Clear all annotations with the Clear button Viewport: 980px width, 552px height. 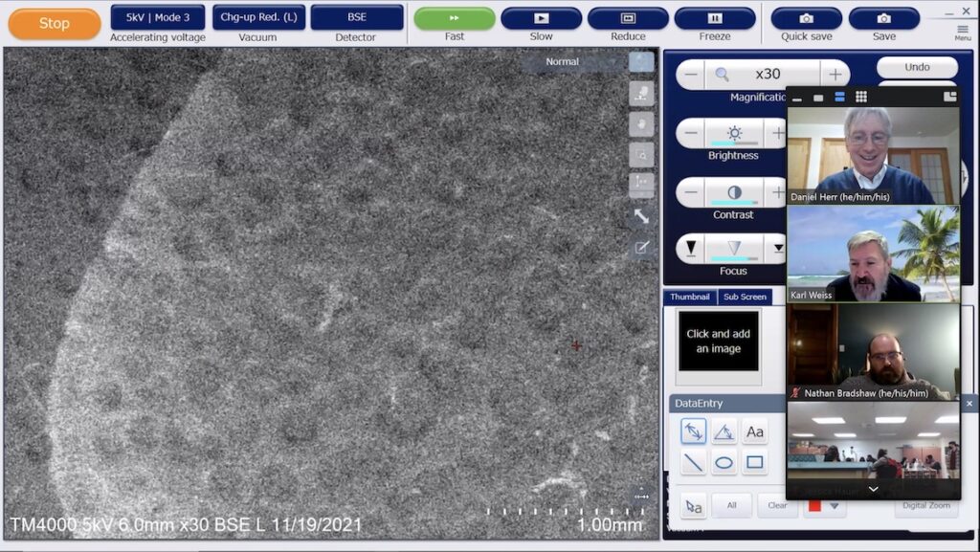tap(778, 505)
